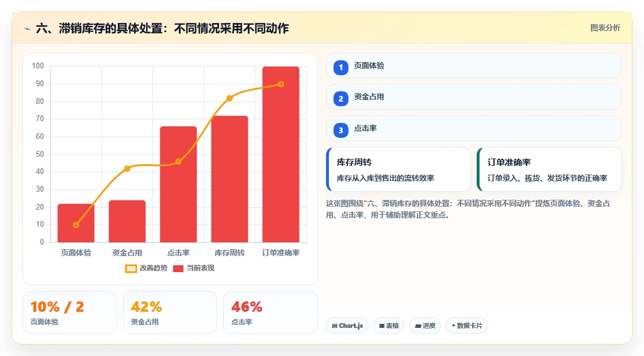Click the icon in the 进度 tag

pos(418,326)
